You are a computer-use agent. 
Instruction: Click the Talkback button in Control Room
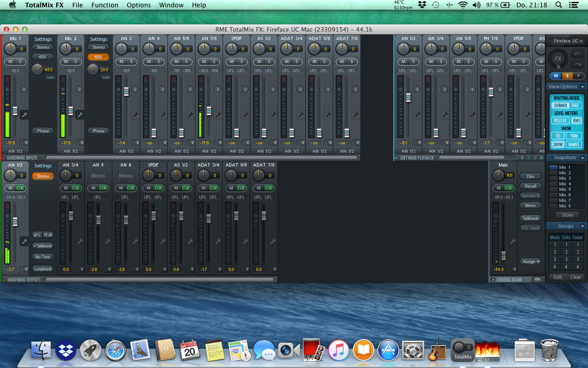point(531,218)
